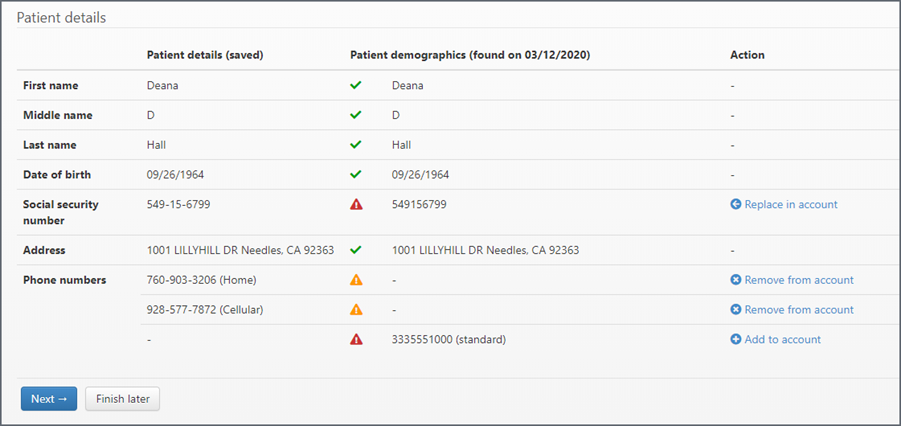This screenshot has width=901, height=426.
Task: Click green checkmark next to First name
Action: (355, 85)
